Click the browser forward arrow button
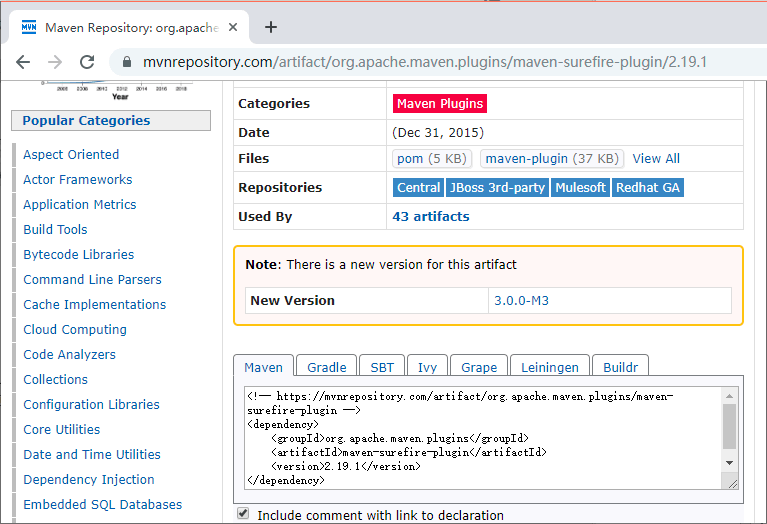This screenshot has height=524, width=767. pos(55,62)
